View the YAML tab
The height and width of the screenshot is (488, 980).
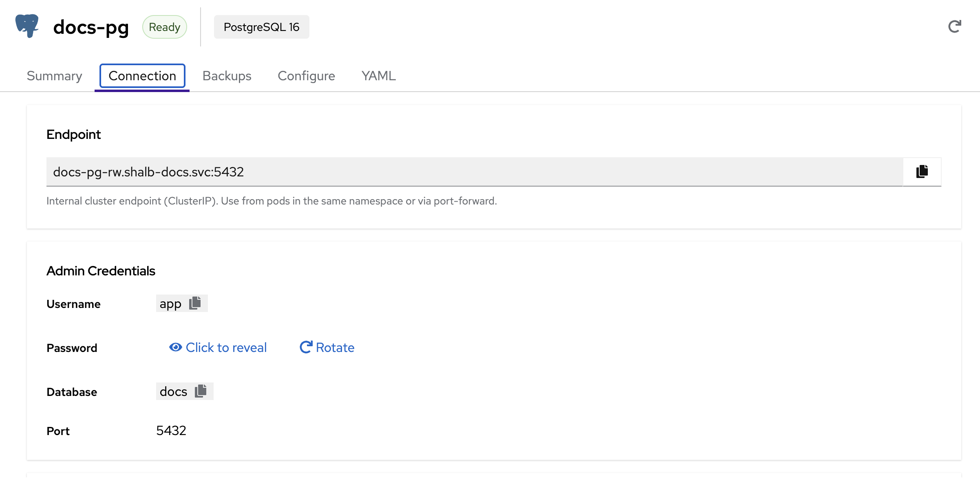click(x=378, y=76)
